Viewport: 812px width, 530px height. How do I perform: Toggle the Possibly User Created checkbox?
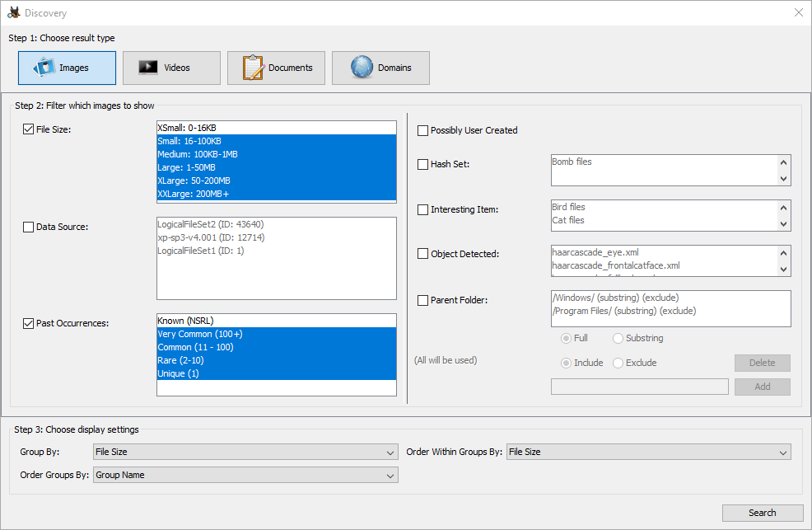pos(422,130)
